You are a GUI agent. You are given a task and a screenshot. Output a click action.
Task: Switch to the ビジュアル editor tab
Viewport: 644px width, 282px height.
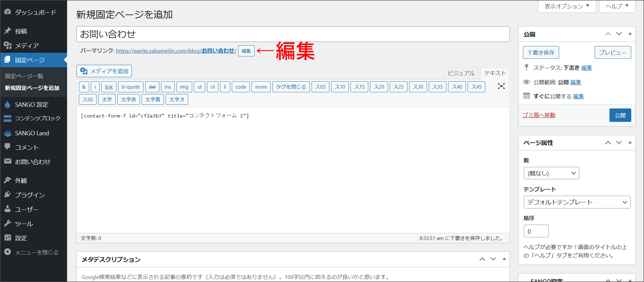(x=461, y=73)
